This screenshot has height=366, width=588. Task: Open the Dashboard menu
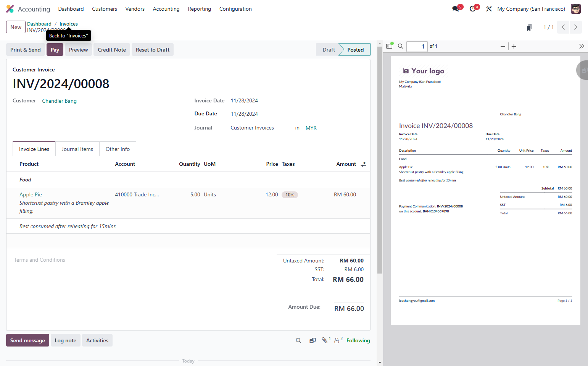click(71, 9)
